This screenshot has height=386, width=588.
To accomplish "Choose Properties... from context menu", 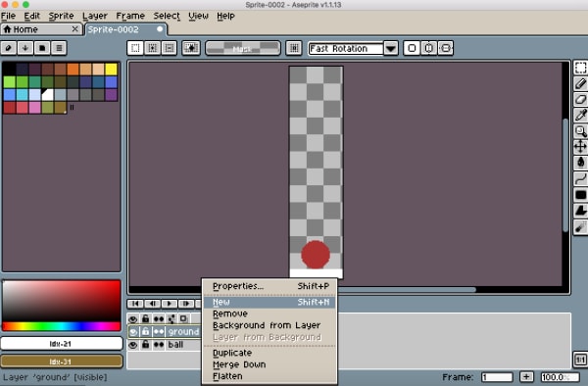I will pos(269,286).
